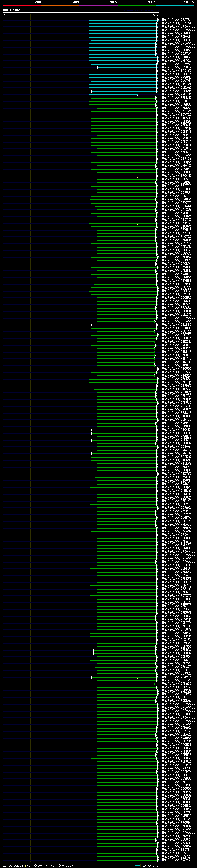The image size is (197, 868).
Task: Open hit UniRef100_Q31N14
Action: (176, 145)
